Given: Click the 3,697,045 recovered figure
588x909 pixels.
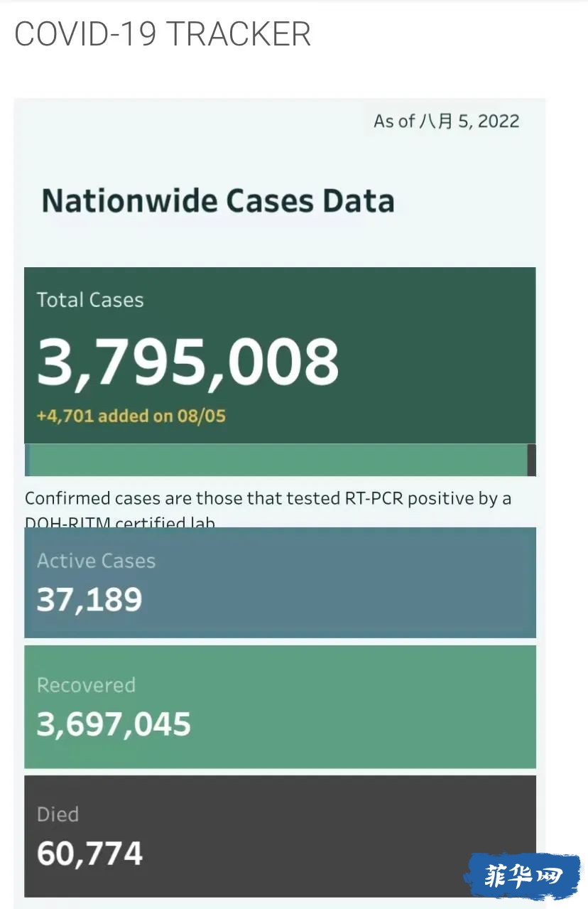Looking at the screenshot, I should click(114, 725).
